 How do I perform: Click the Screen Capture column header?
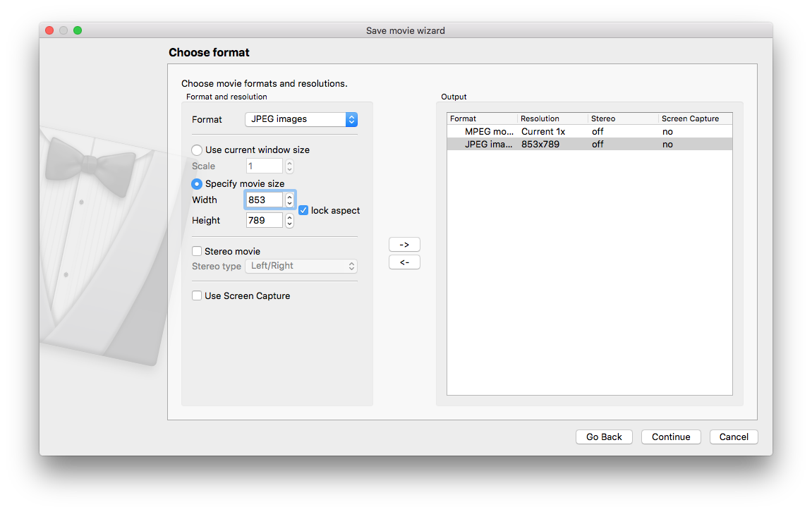tap(696, 118)
